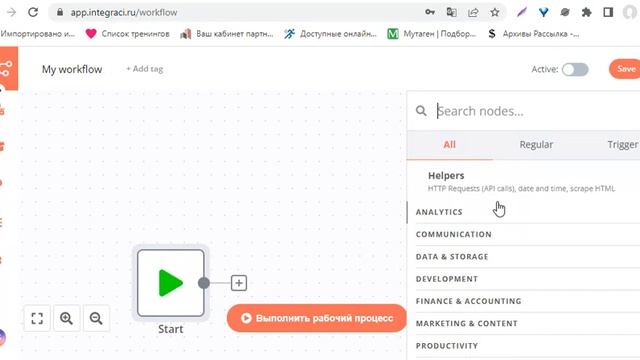Open the extensions puzzle icon
The image size is (640, 360).
click(587, 12)
